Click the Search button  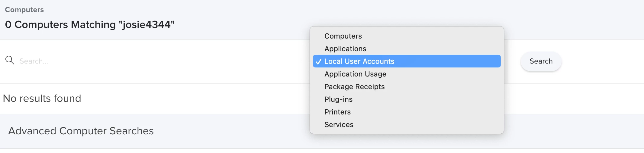tap(541, 61)
